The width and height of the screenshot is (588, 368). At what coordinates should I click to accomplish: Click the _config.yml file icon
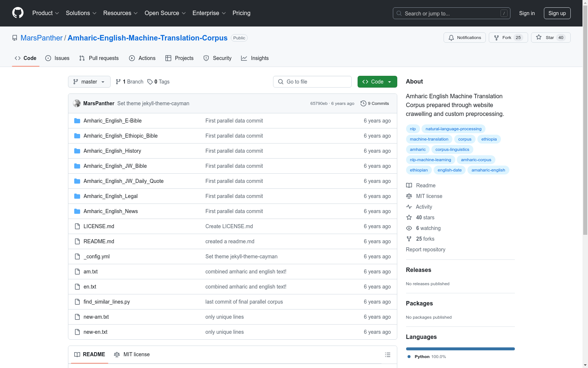point(77,256)
